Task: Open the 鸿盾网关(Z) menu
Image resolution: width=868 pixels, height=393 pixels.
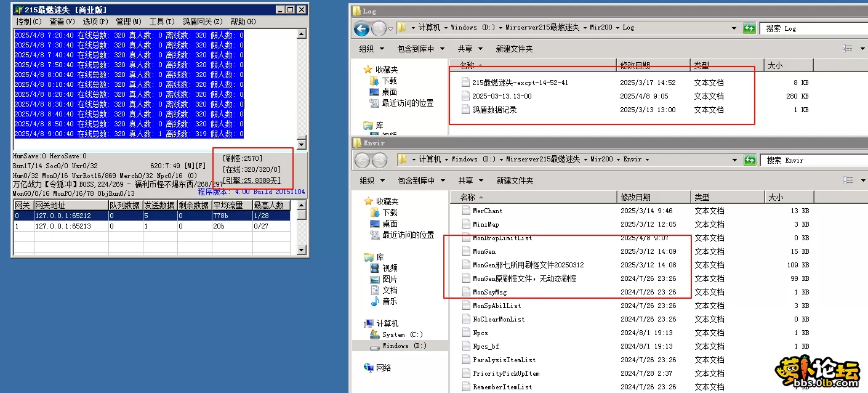Action: (x=203, y=22)
